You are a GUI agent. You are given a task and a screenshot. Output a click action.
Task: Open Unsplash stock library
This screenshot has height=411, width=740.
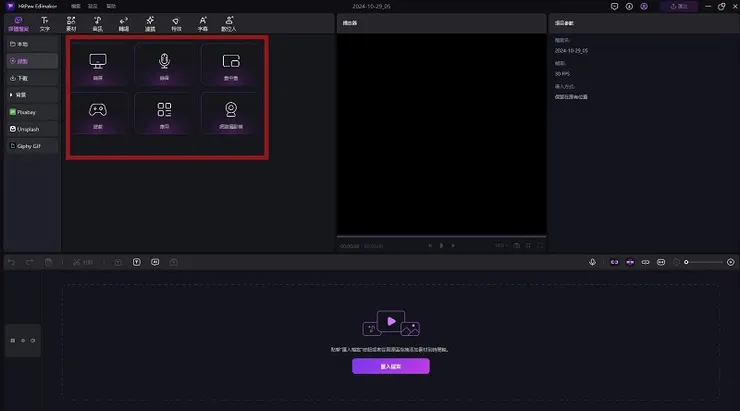32,129
